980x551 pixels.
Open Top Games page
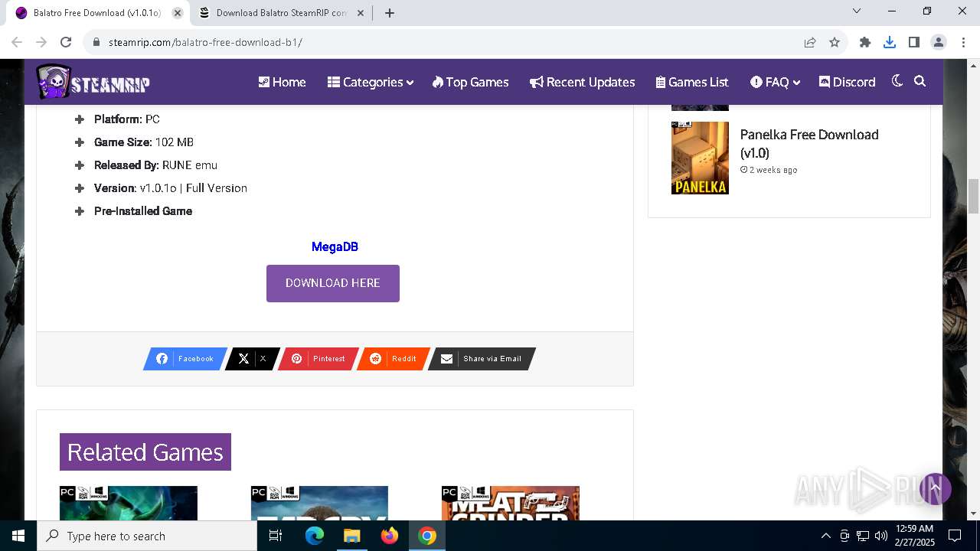coord(470,82)
